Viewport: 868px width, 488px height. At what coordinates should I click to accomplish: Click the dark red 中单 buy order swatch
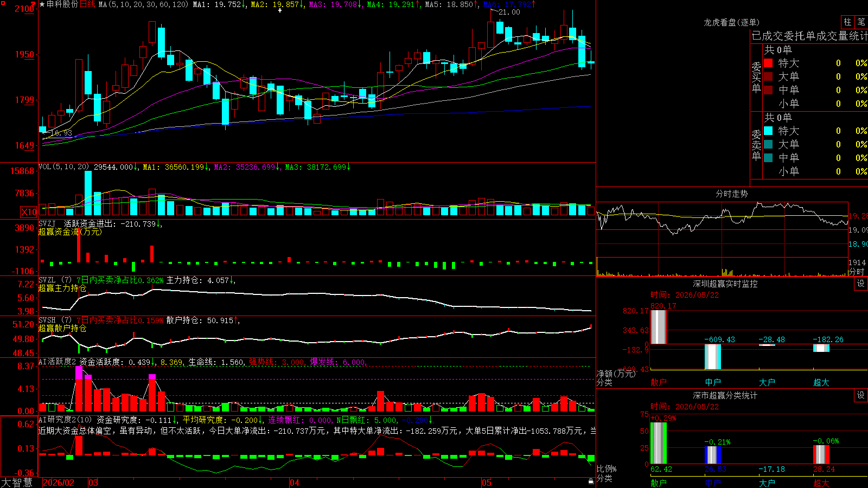[768, 90]
